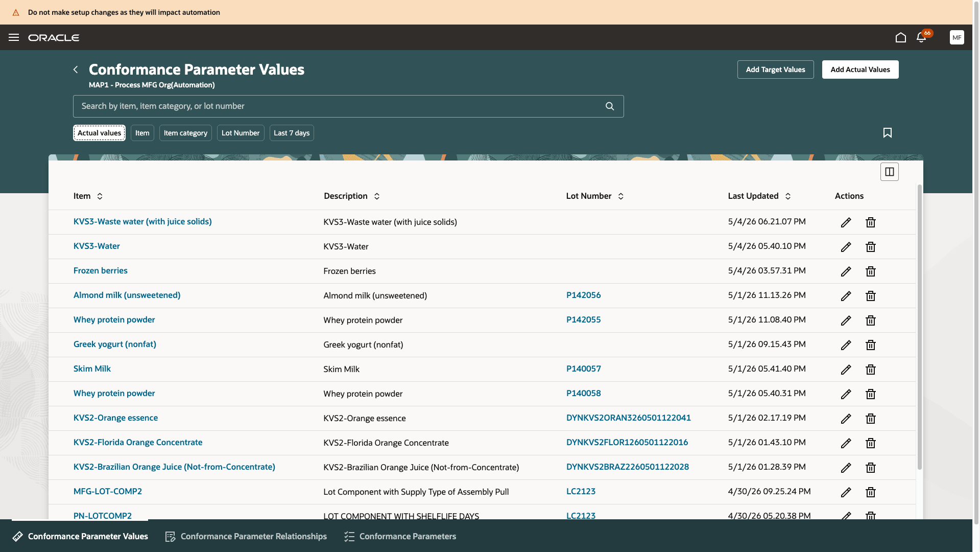
Task: Edit the Skim Milk row
Action: coord(846,370)
